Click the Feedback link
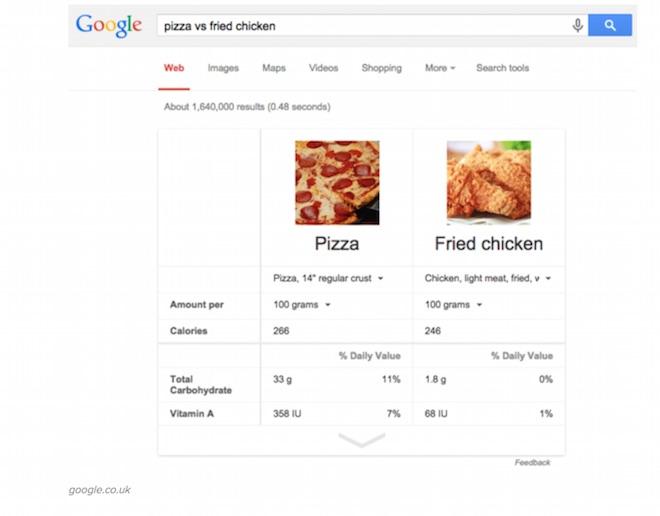Viewport: 660px width, 516px height. [532, 463]
